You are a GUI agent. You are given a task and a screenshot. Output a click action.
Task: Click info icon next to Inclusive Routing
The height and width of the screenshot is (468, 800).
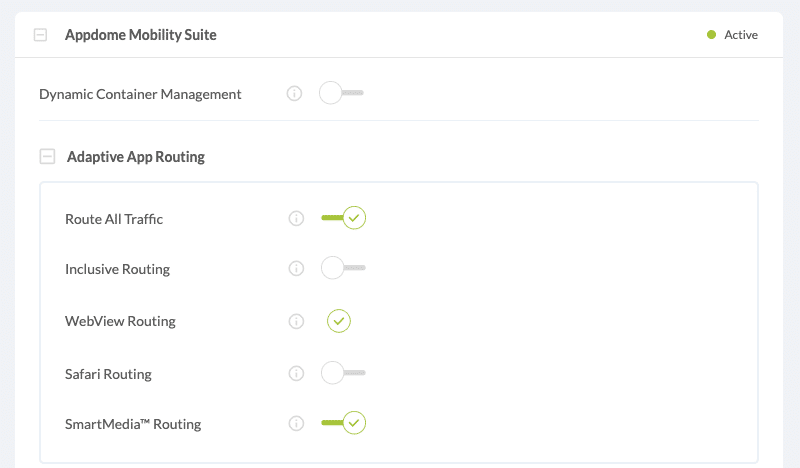[296, 269]
